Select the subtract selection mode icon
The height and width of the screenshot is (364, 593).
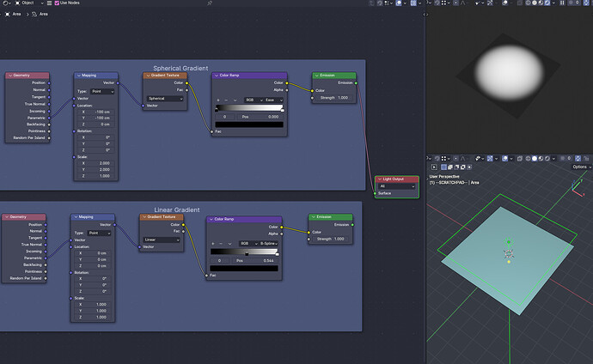(x=456, y=167)
